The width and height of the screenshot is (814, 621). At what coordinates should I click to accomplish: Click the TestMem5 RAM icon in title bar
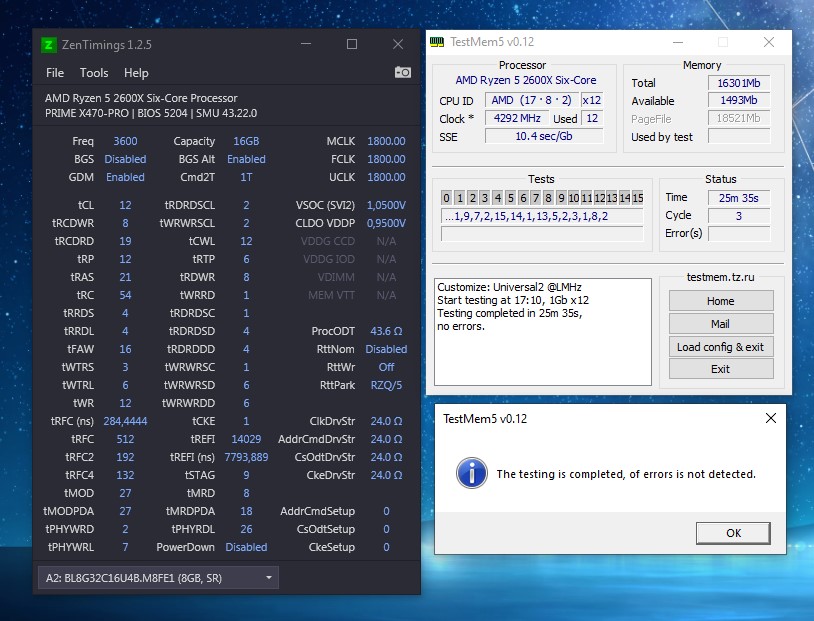[437, 42]
